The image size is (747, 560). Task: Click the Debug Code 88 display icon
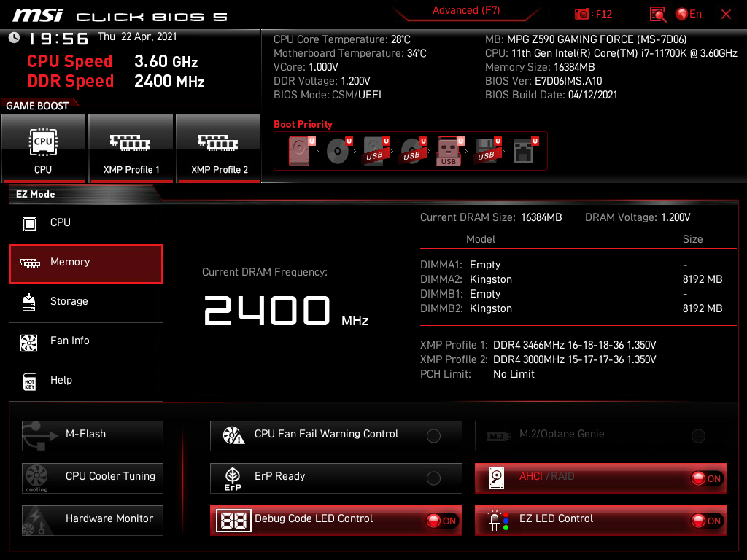click(x=233, y=521)
